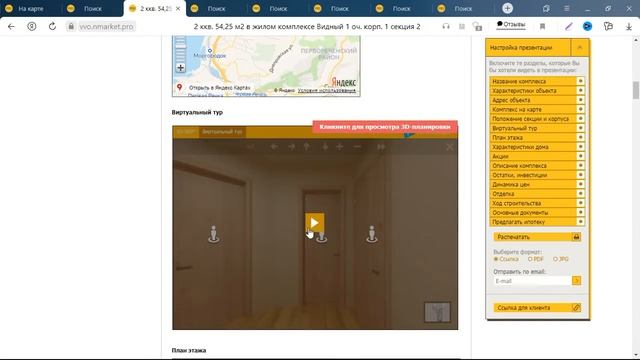The image size is (640, 360).
Task: Zoom out the virtual tour
Action: (x=357, y=147)
